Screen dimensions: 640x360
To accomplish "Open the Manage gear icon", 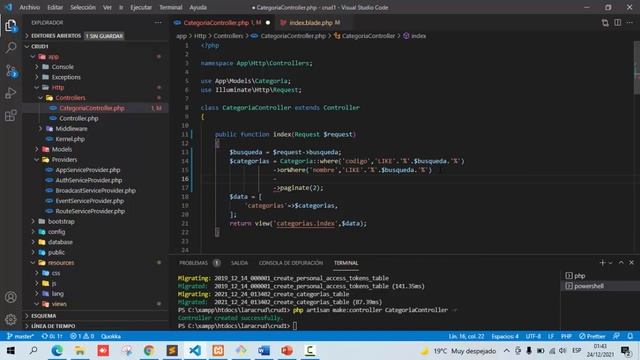I will click(11, 319).
